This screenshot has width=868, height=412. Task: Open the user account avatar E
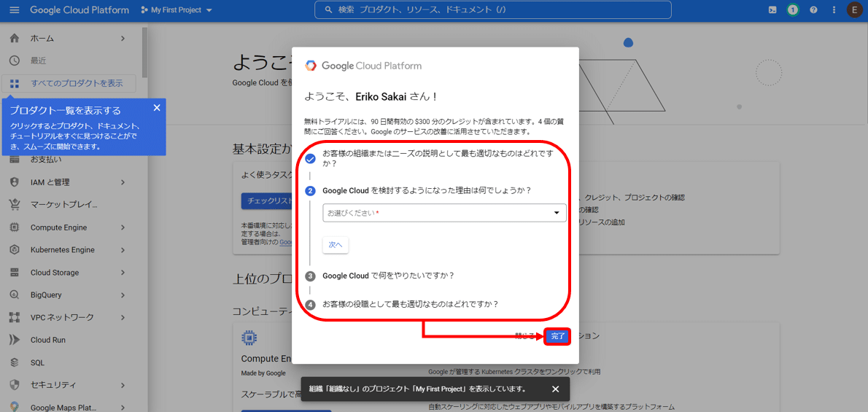tap(856, 10)
